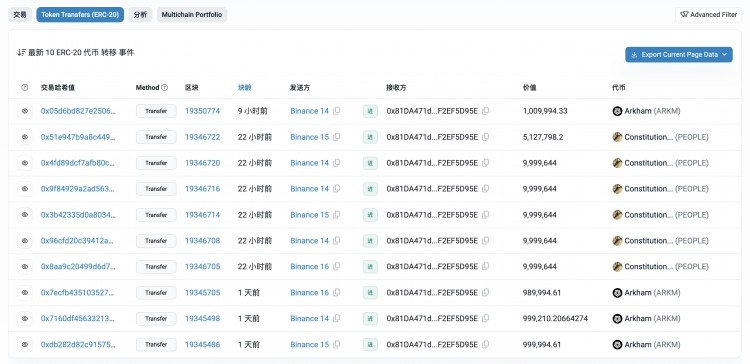
Task: Copy receiver address in block 19346722 row
Action: pos(485,137)
